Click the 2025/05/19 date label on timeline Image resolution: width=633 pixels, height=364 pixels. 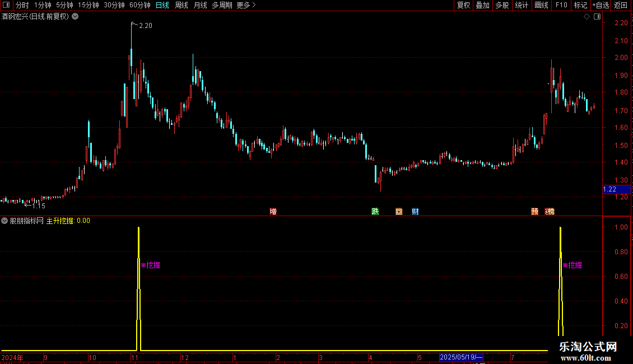[x=461, y=357]
